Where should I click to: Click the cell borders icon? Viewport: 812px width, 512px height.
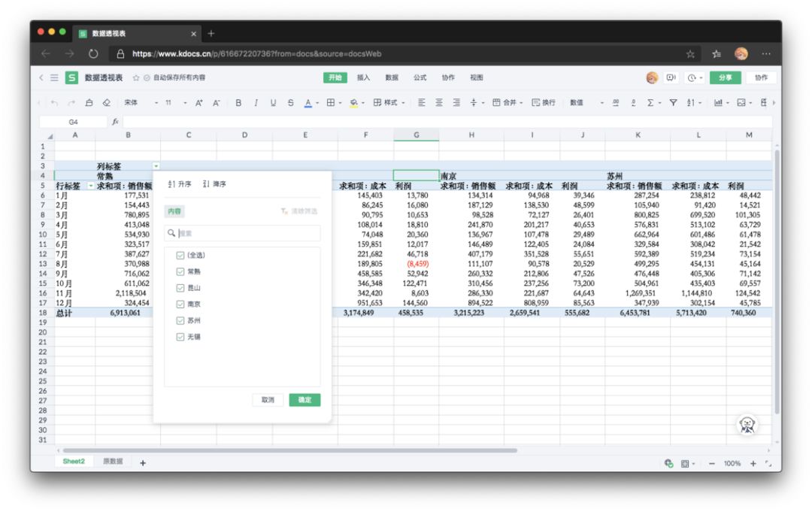pos(330,102)
